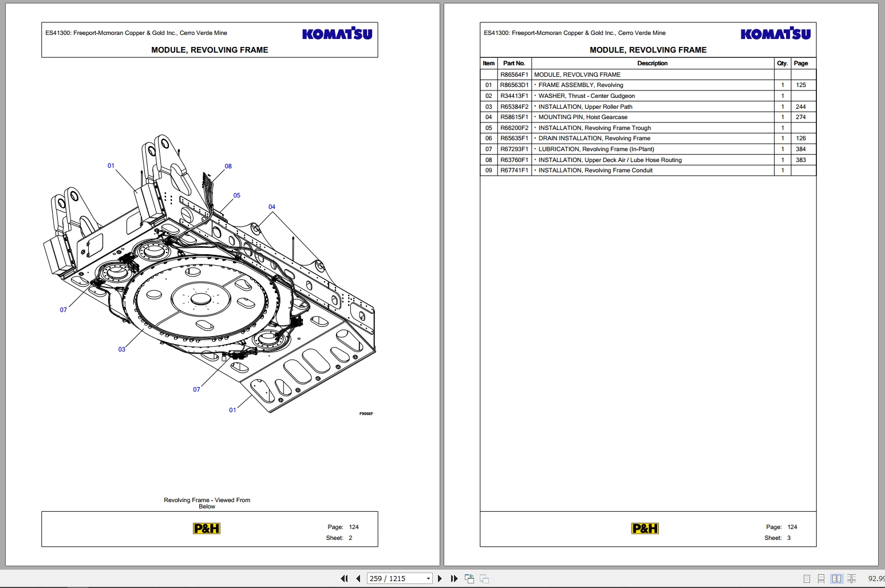Select part number R67293F1

pyautogui.click(x=514, y=149)
